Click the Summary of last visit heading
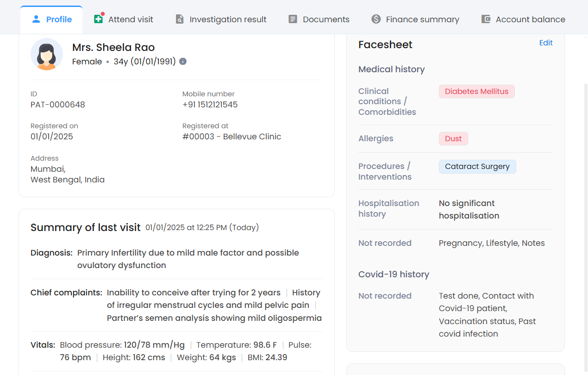588x375 pixels. [x=86, y=228]
